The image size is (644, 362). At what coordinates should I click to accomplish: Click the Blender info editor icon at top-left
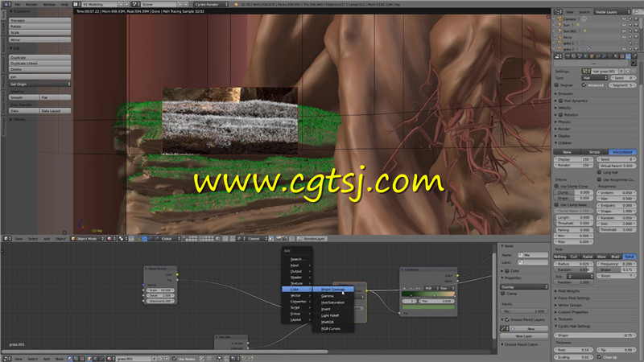click(x=6, y=4)
